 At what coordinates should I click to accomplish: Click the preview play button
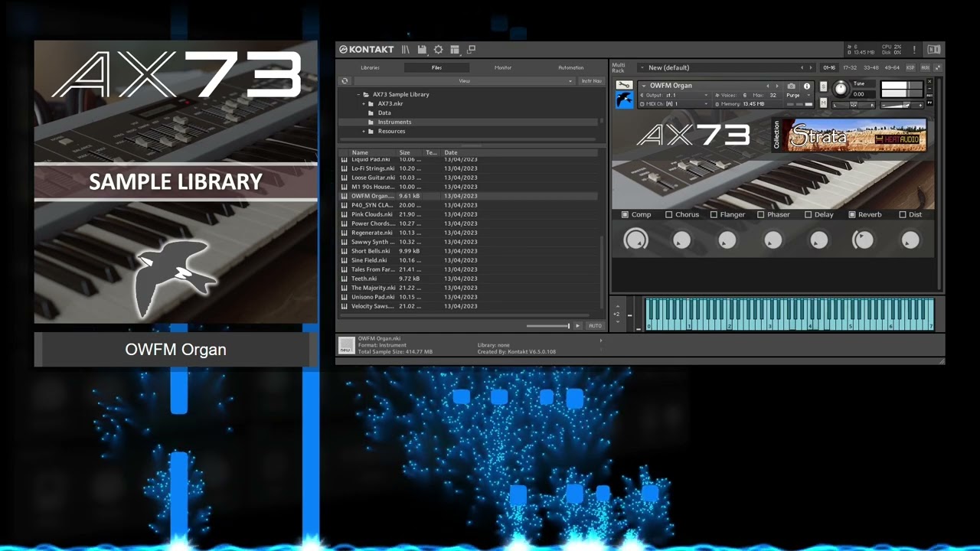point(577,326)
